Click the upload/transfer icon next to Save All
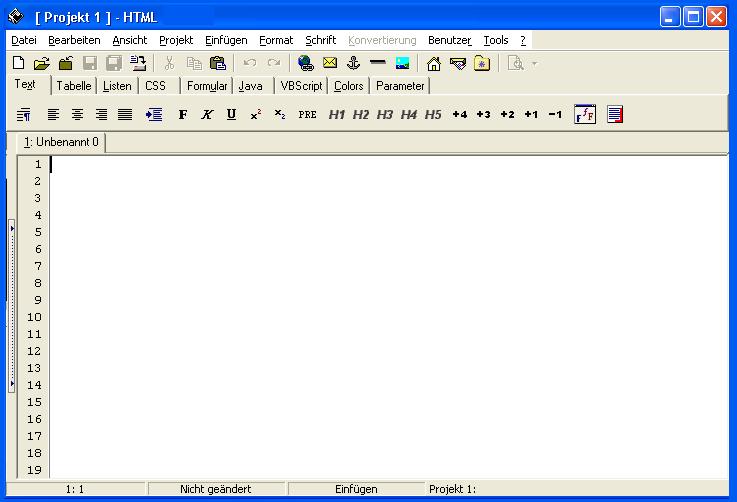Screen dimensions: 737x502 pyautogui.click(x=138, y=63)
